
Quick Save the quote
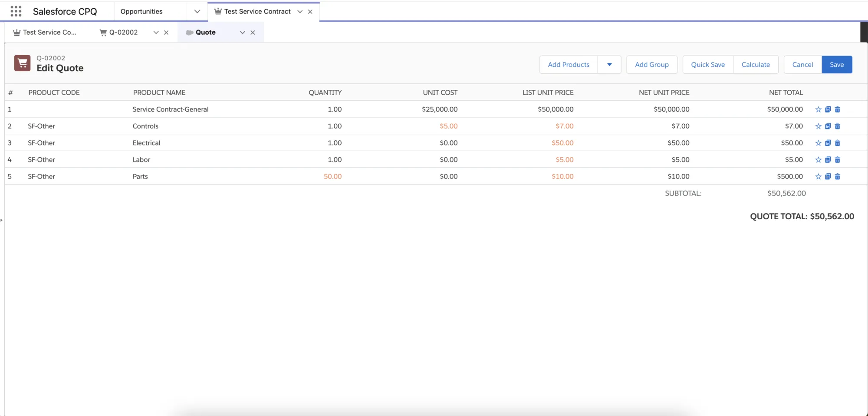tap(708, 65)
